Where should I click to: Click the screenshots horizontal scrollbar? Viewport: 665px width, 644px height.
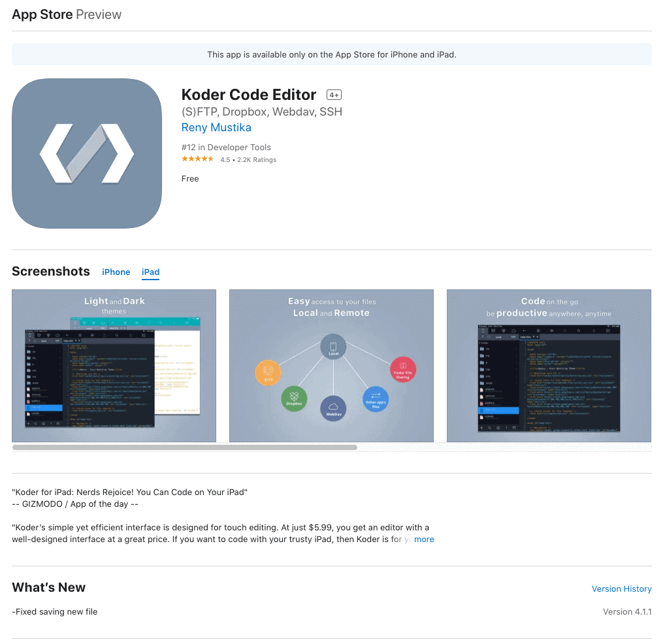(x=185, y=447)
